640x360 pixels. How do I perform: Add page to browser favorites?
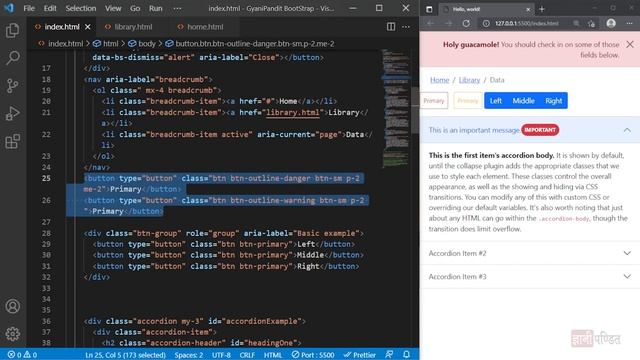[x=591, y=23]
